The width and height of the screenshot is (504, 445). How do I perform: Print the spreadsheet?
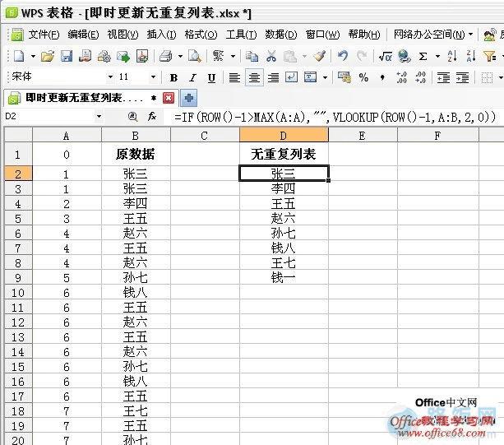[166, 57]
